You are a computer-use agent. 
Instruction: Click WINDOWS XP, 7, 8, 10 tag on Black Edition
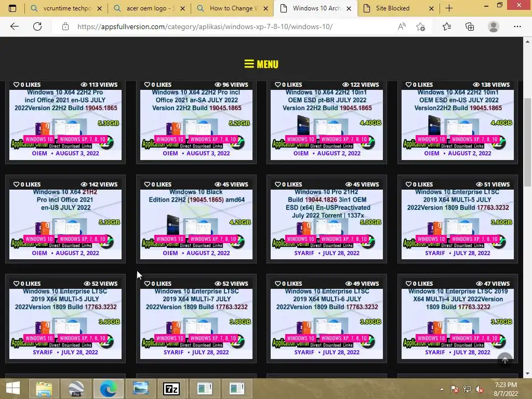coord(213,239)
